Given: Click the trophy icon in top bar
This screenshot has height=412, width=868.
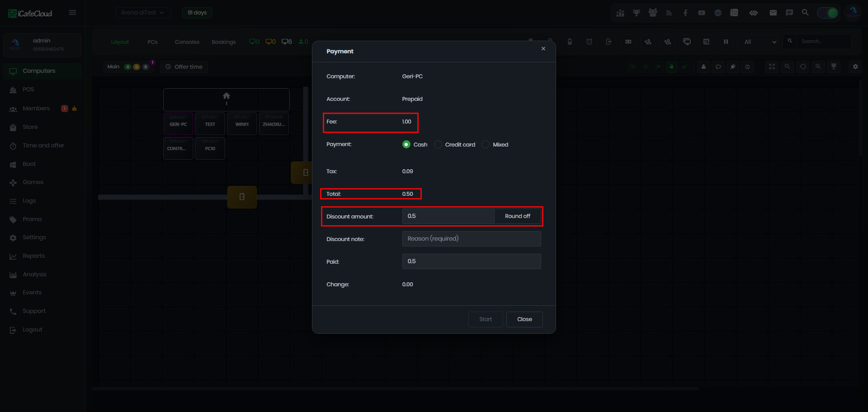Looking at the screenshot, I should [637, 13].
